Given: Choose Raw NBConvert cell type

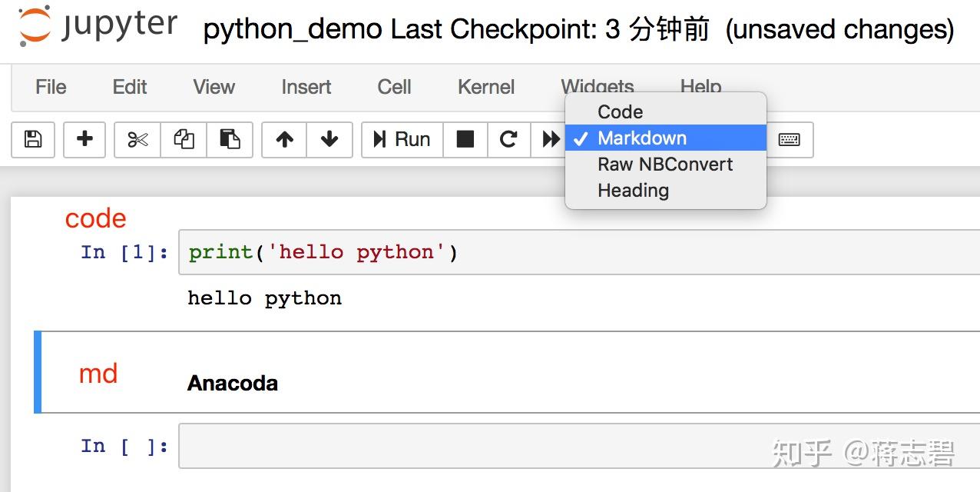Looking at the screenshot, I should pyautogui.click(x=665, y=164).
